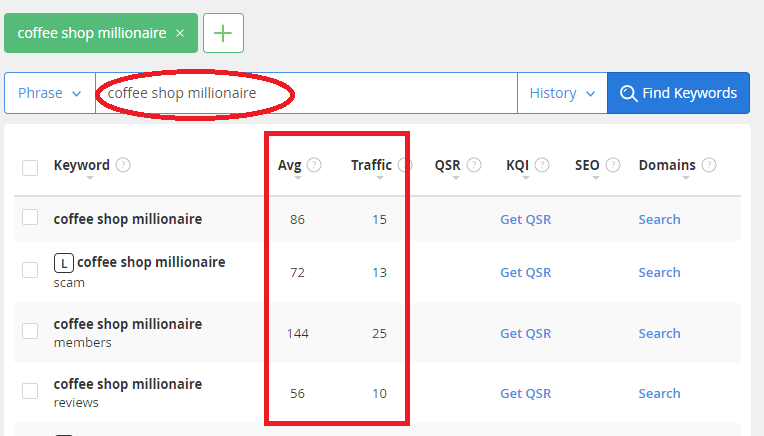Check the coffee shop millionaire reviews row
The height and width of the screenshot is (436, 764).
tap(30, 391)
